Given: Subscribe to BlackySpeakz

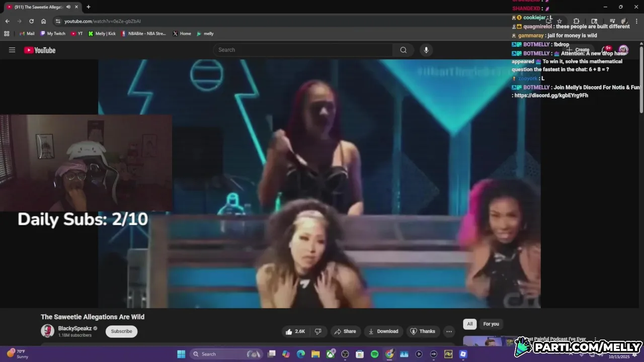Looking at the screenshot, I should click(121, 331).
